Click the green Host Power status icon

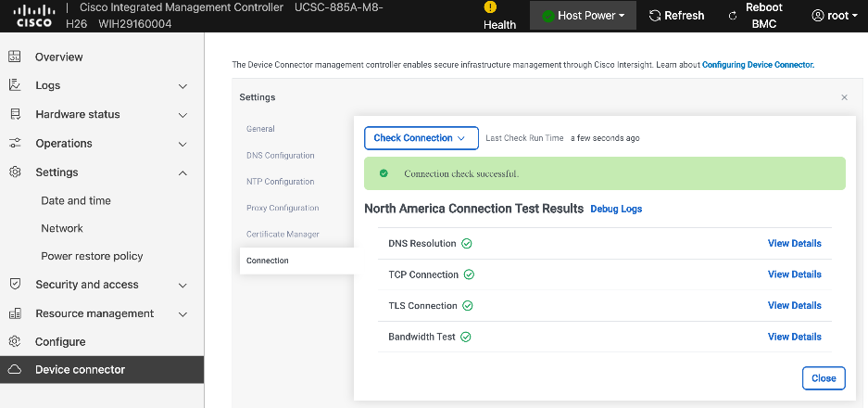click(x=548, y=16)
